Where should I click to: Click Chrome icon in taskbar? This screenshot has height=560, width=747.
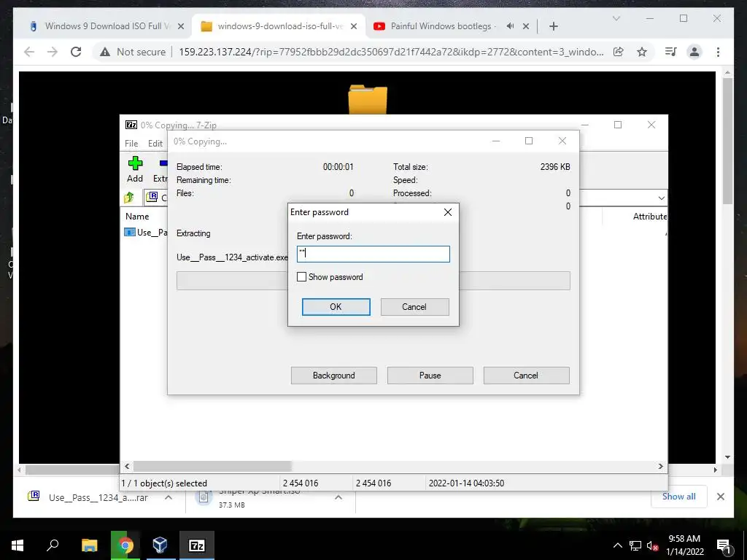pos(125,545)
